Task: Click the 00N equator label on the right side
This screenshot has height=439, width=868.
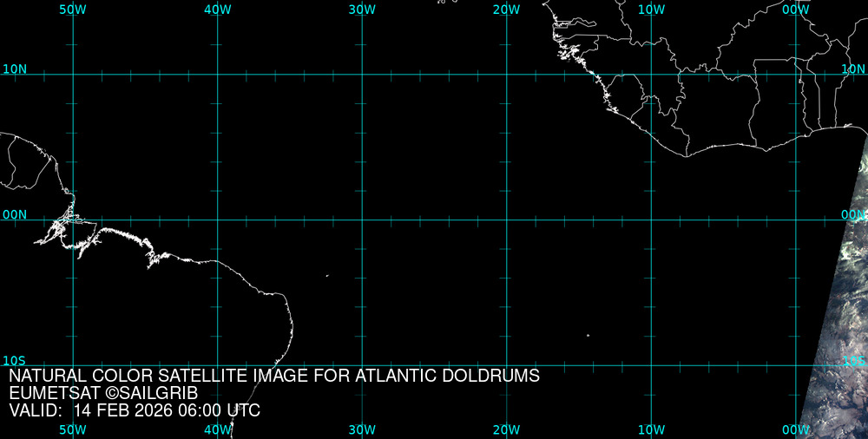Action: click(853, 214)
